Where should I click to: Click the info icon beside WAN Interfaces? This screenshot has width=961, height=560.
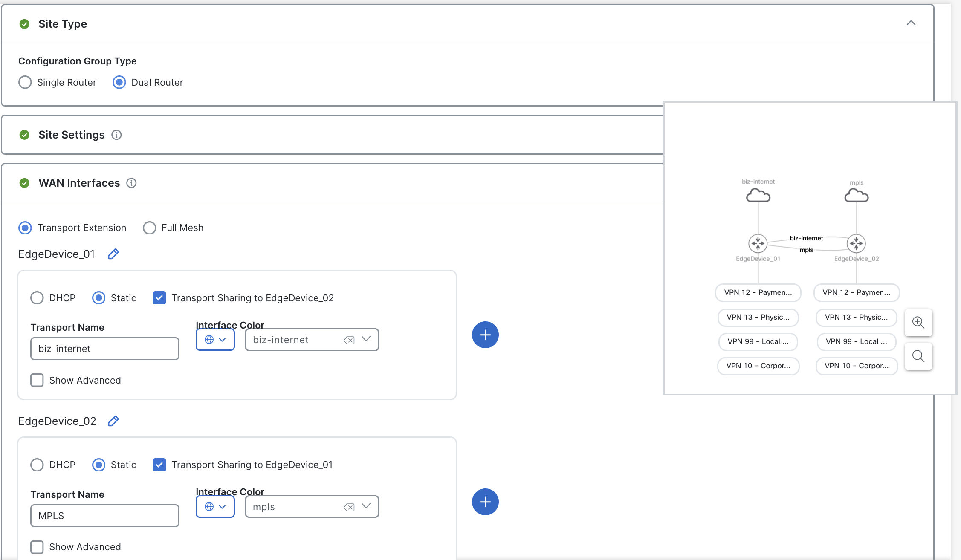131,183
